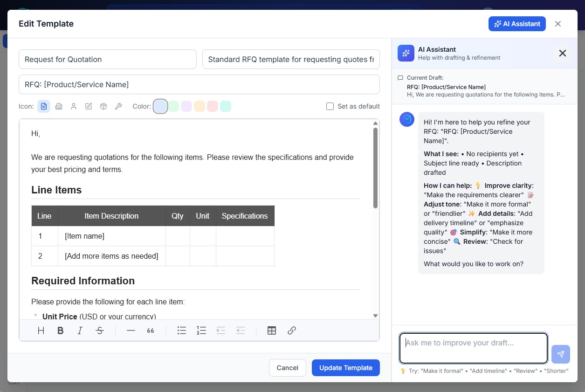
Task: Cancel editing the template
Action: (287, 368)
